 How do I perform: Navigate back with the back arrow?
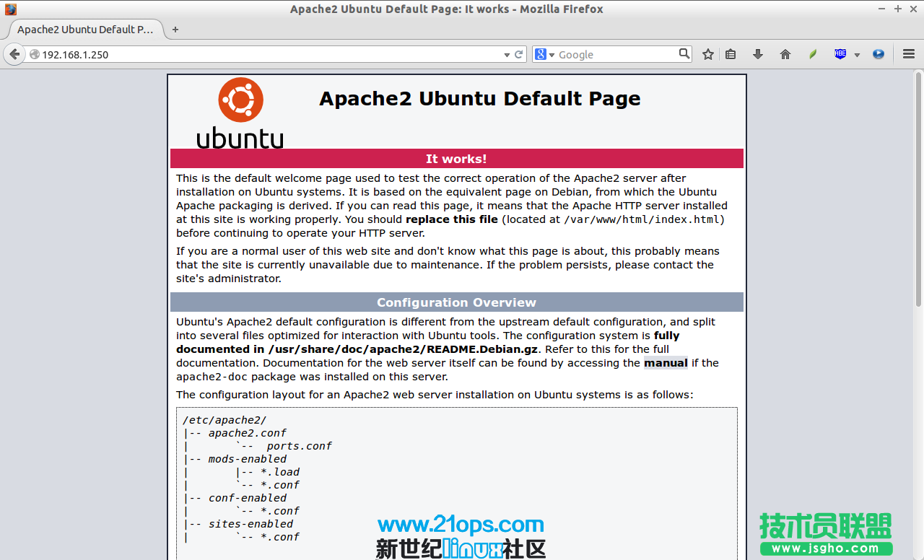pos(14,53)
